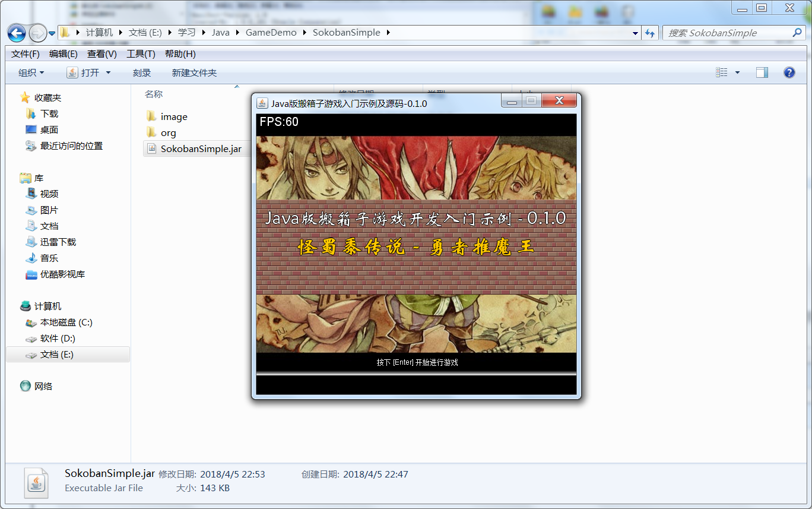Click the 修改日期 value in the details pane
The height and width of the screenshot is (509, 812).
pyautogui.click(x=232, y=474)
